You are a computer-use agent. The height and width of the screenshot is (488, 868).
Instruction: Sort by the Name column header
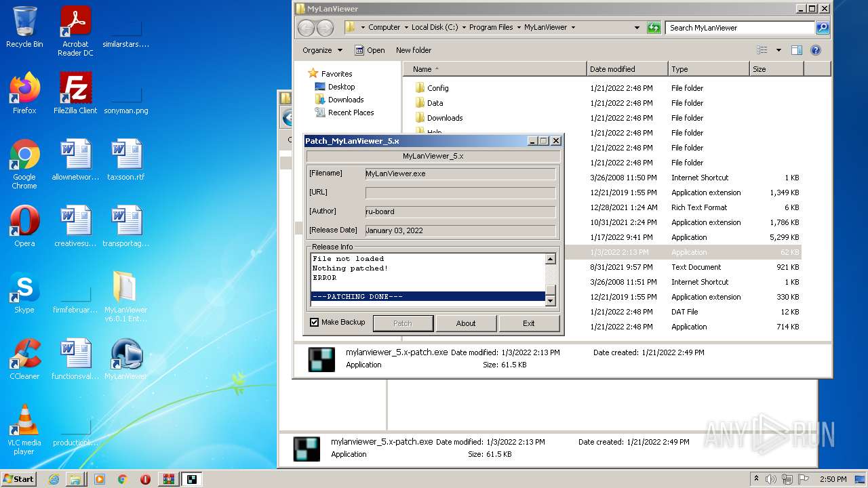click(x=494, y=69)
